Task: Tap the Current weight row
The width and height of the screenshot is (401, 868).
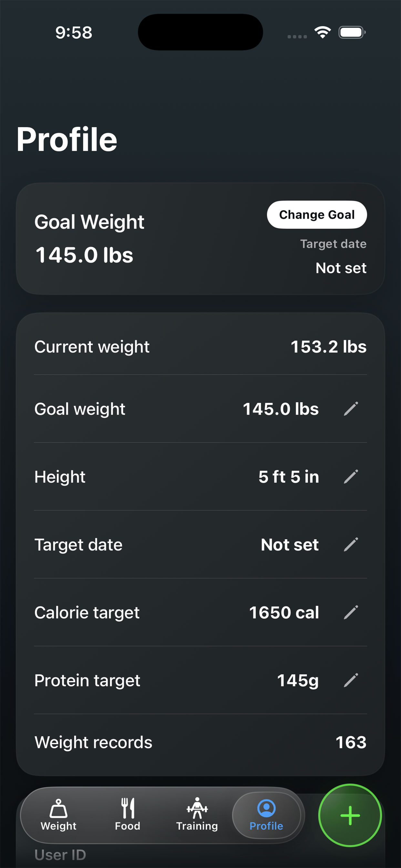Action: point(200,347)
